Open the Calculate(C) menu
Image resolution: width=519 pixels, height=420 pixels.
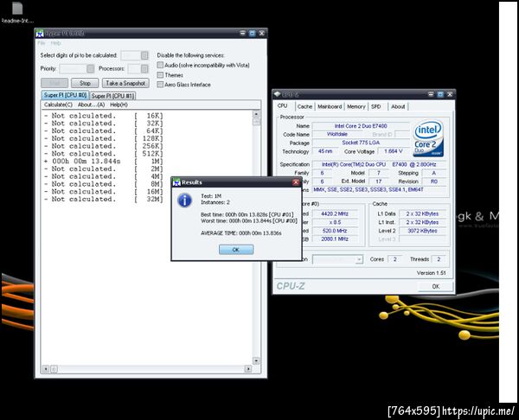(58, 105)
